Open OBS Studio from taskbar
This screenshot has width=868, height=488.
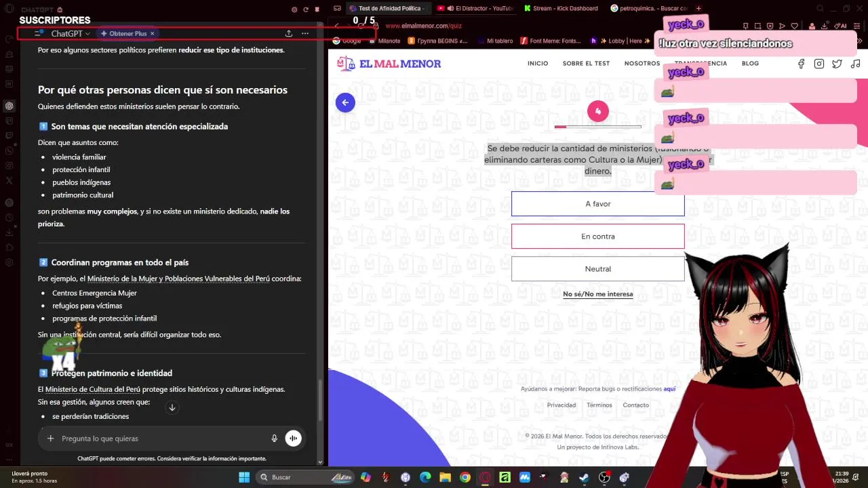(604, 477)
